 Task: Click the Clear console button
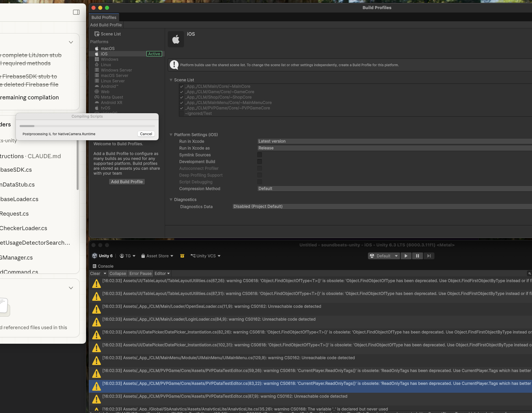pyautogui.click(x=95, y=273)
